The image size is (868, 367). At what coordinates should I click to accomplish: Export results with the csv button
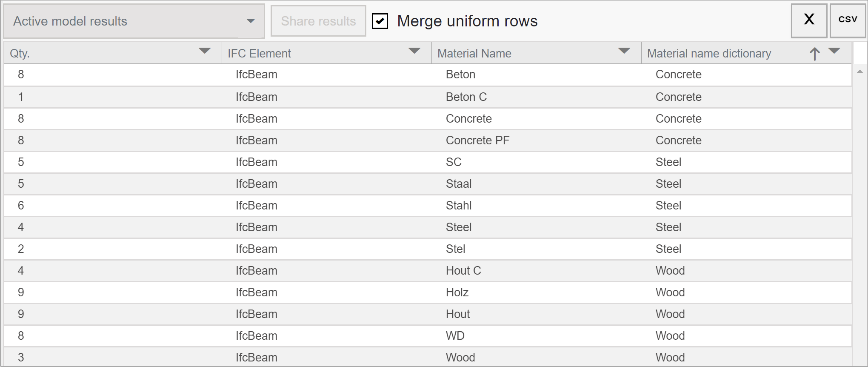click(x=848, y=20)
